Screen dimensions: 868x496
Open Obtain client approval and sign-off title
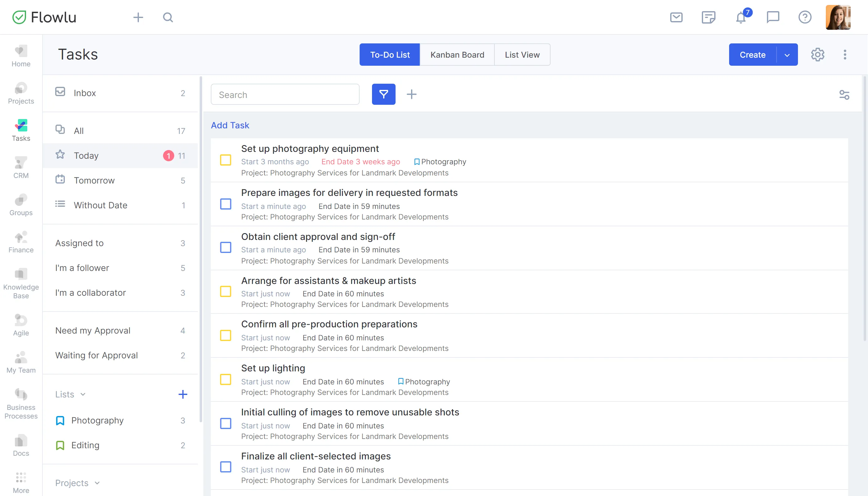(318, 237)
